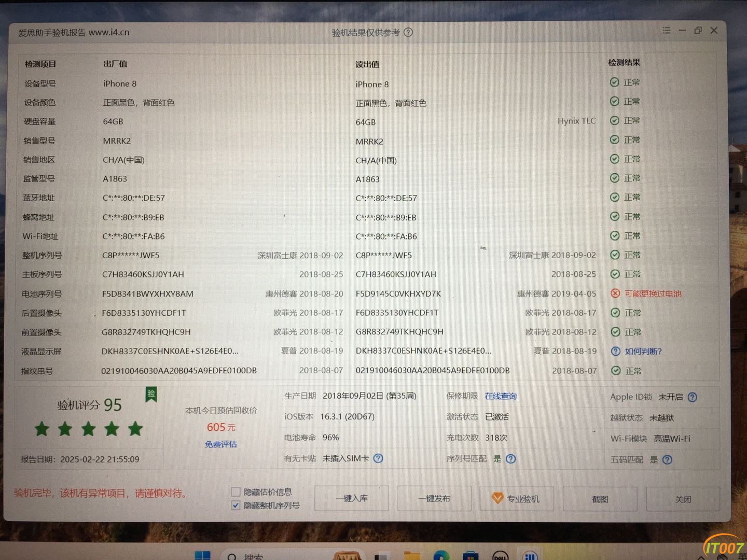The width and height of the screenshot is (747, 560).
Task: Click the green check icon for 硬盘容量 row
Action: [615, 121]
